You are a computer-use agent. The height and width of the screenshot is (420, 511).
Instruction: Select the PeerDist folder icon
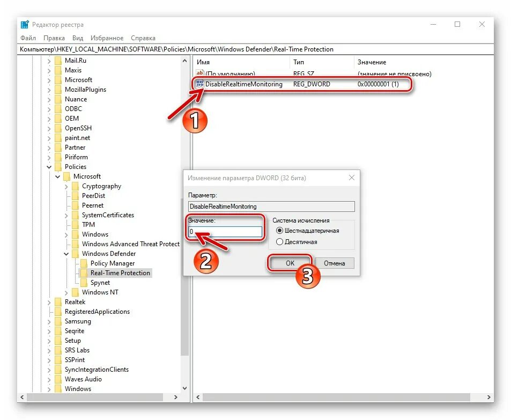point(75,196)
